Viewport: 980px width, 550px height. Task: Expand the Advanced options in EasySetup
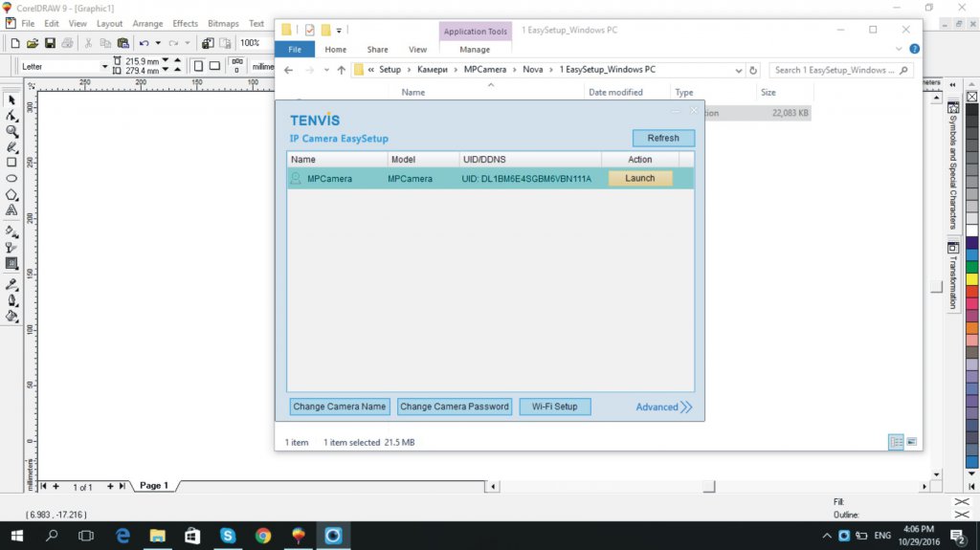click(664, 407)
